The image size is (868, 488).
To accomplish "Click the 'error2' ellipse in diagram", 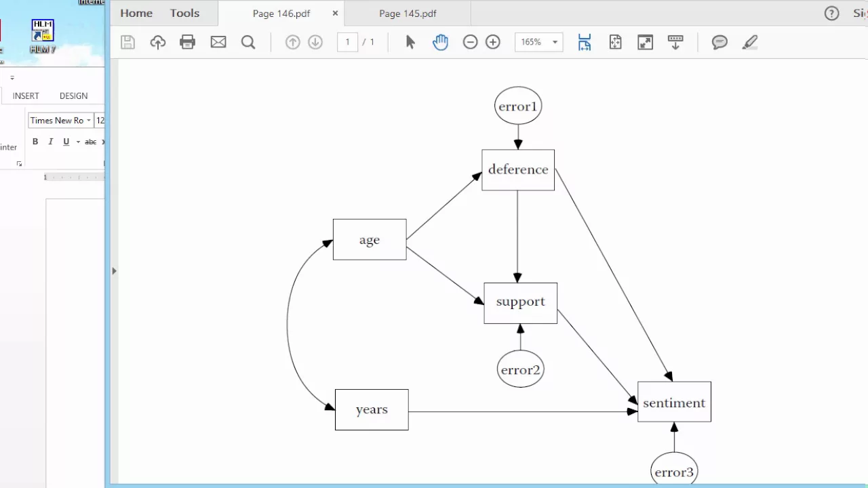I will pos(521,369).
